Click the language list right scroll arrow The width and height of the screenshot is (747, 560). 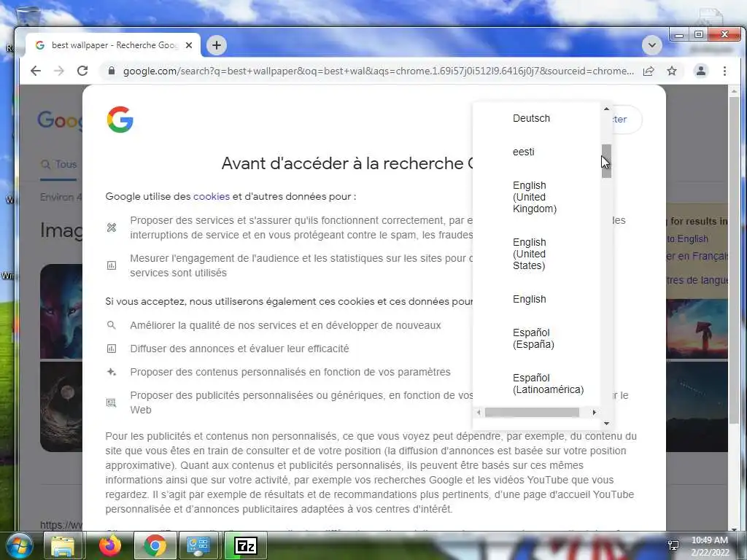click(x=594, y=413)
